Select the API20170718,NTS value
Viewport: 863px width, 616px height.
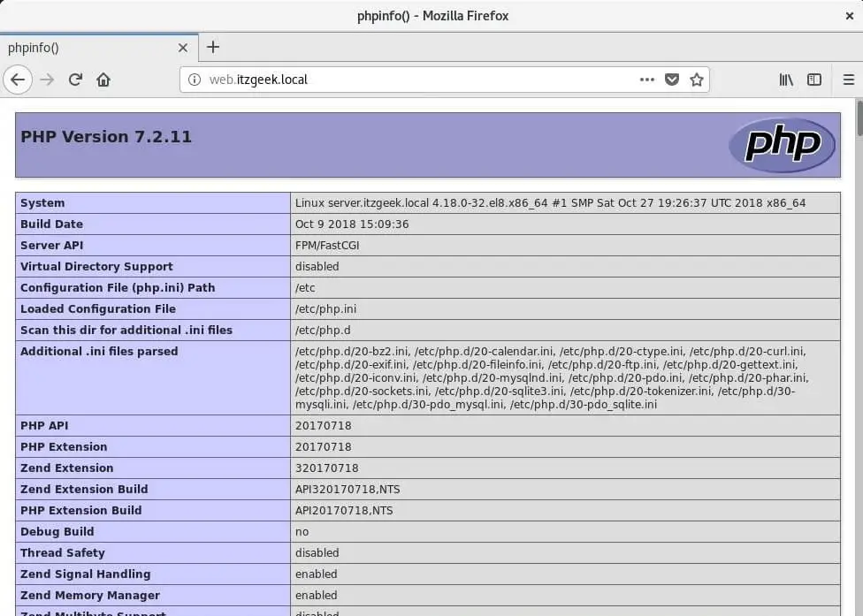coord(344,511)
